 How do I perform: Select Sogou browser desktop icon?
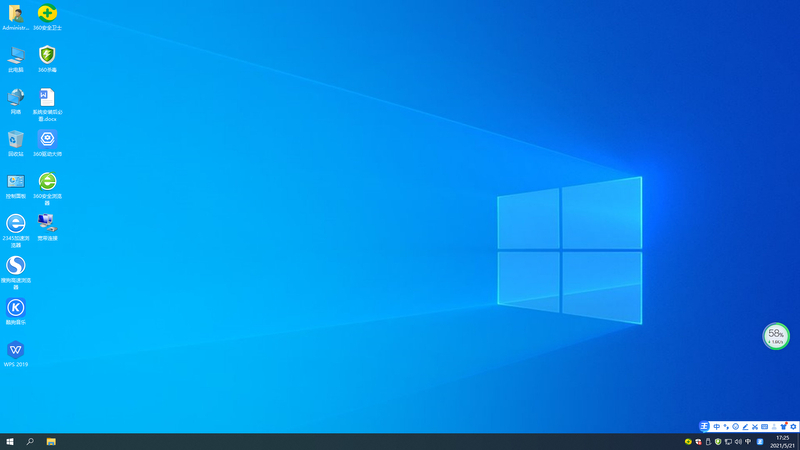tap(16, 273)
